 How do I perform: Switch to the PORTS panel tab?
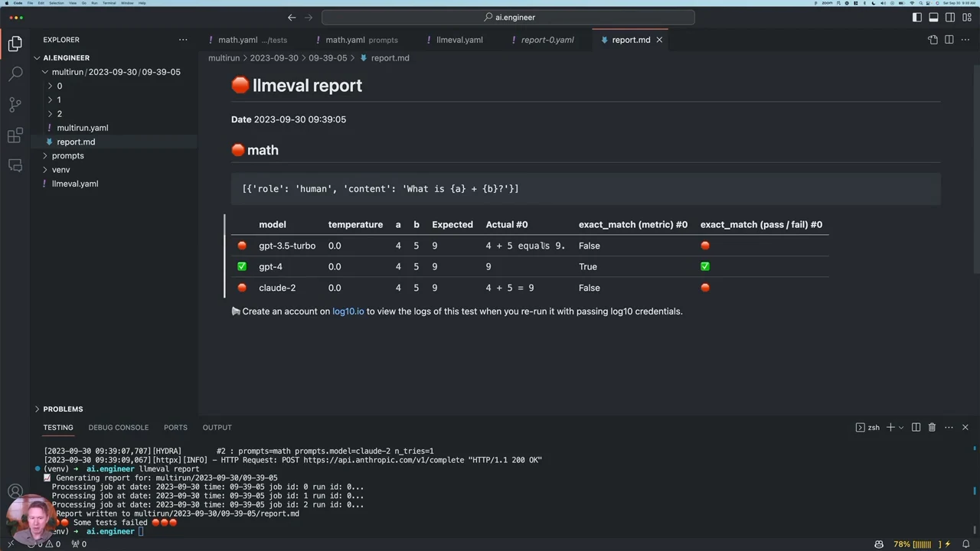[x=175, y=428]
